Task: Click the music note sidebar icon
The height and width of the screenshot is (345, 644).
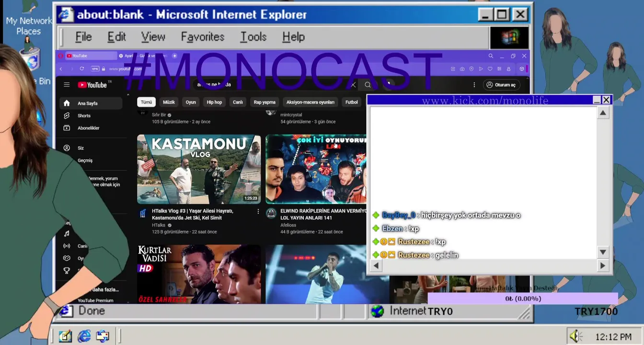Action: [67, 233]
